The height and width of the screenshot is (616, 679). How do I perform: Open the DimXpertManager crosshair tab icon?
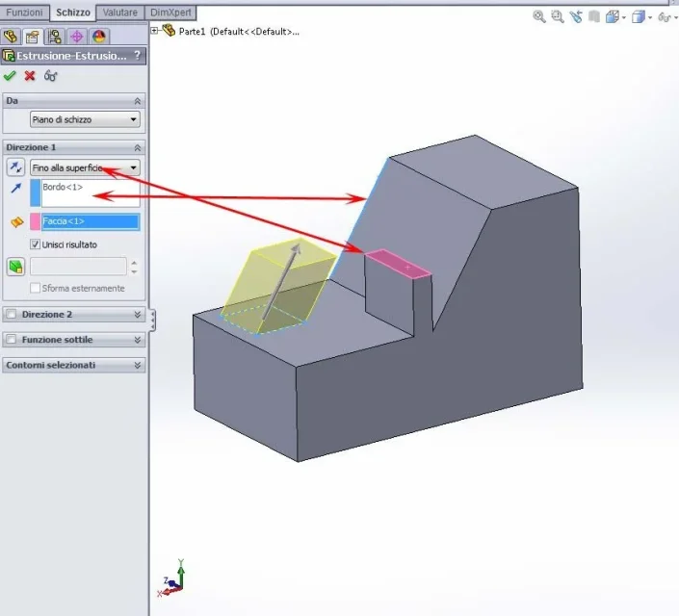pos(77,37)
